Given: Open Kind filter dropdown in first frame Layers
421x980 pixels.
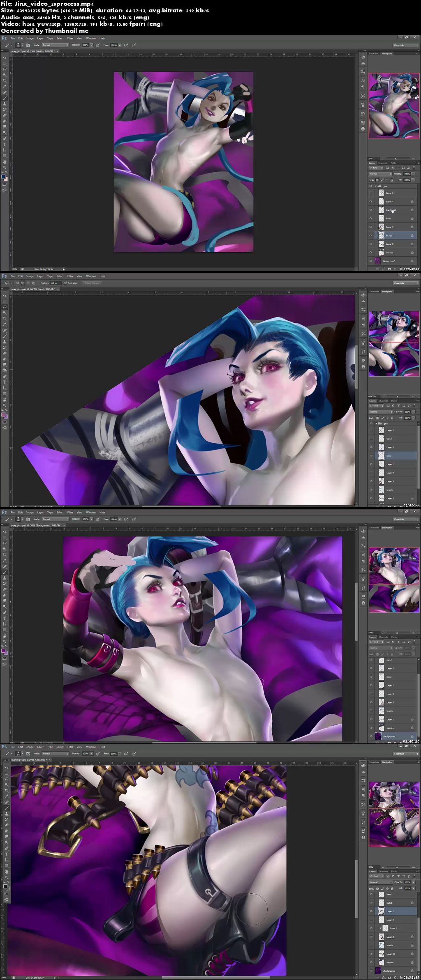Looking at the screenshot, I should (376, 168).
